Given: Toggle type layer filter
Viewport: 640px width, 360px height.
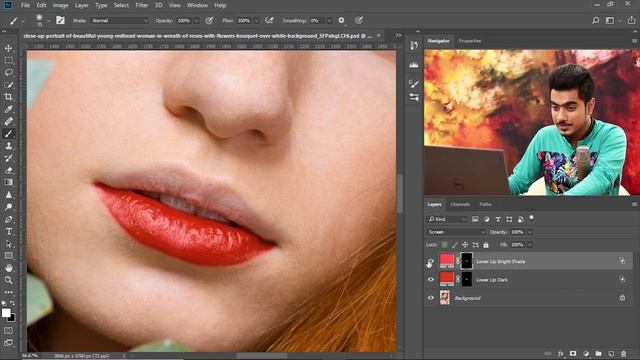Looking at the screenshot, I should click(x=498, y=219).
